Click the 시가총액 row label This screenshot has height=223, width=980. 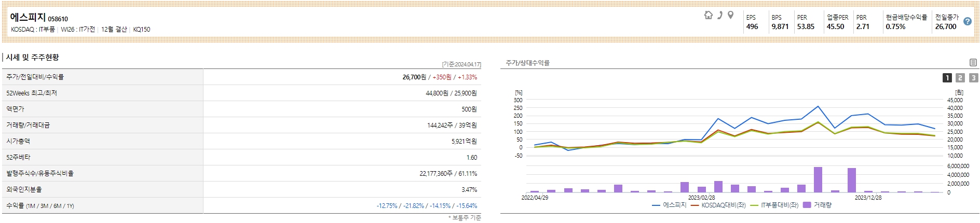[x=18, y=141]
